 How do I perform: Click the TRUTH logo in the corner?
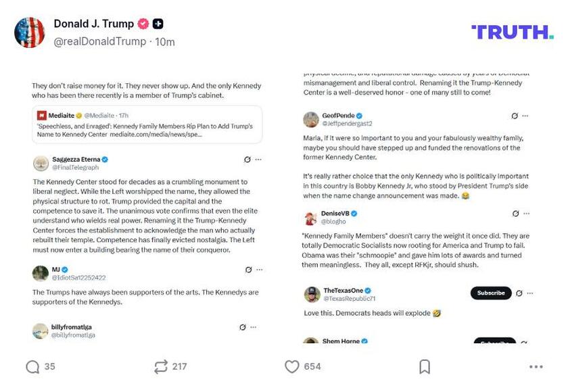[x=513, y=30]
